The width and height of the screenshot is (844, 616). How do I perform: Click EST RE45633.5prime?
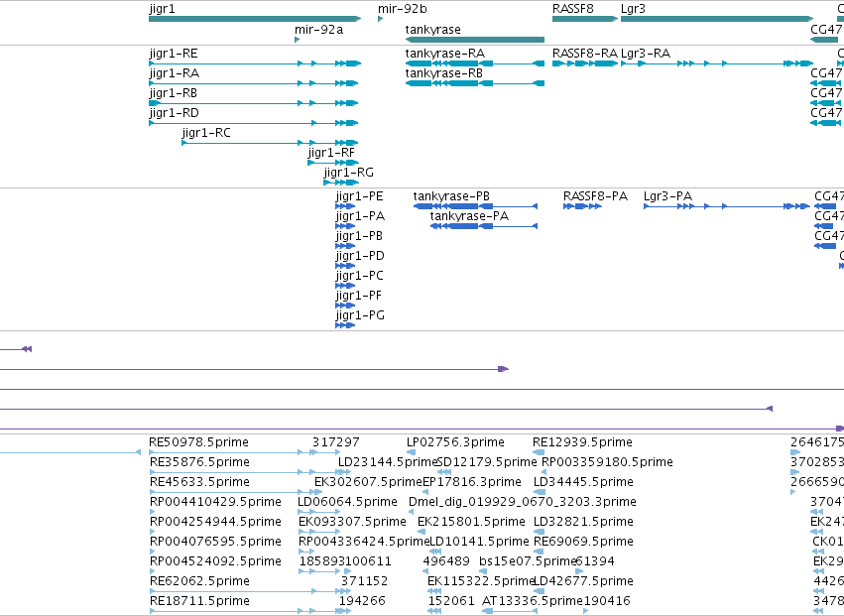(x=199, y=482)
